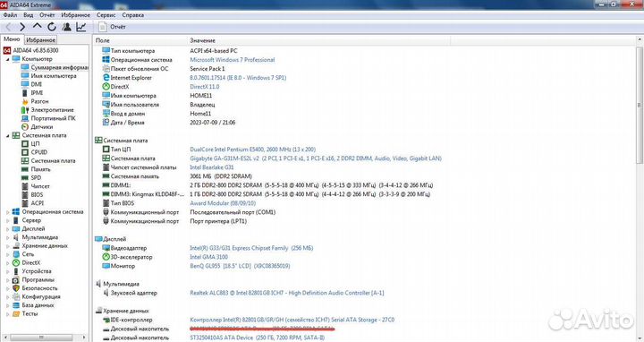Open the Файл menu
Screen dimensions: 644x342
tap(10, 15)
